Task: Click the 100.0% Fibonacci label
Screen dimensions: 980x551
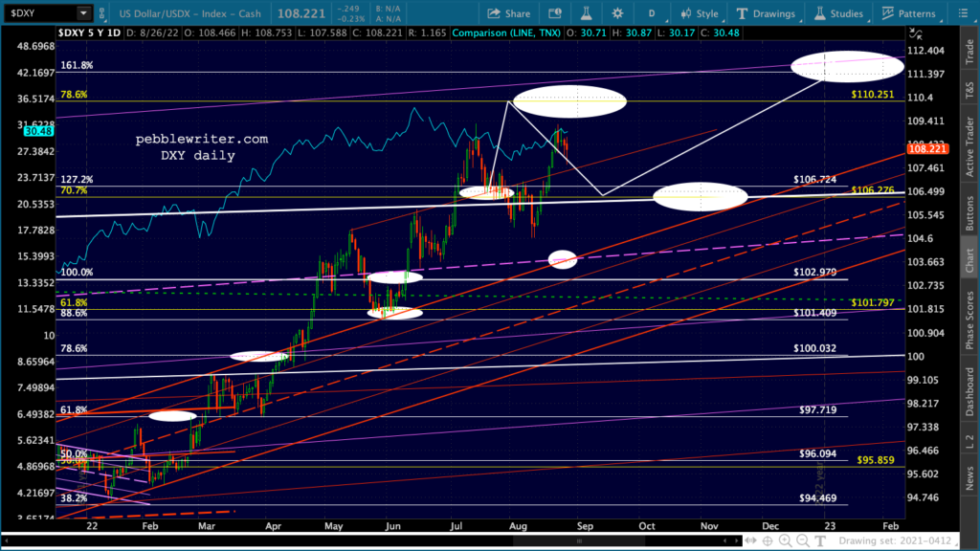Action: tap(77, 272)
